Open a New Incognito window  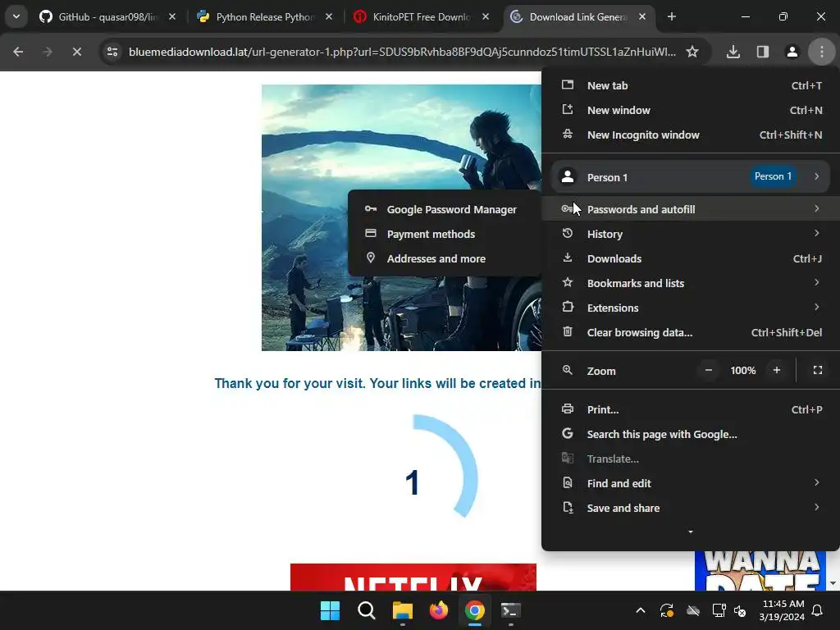691,135
